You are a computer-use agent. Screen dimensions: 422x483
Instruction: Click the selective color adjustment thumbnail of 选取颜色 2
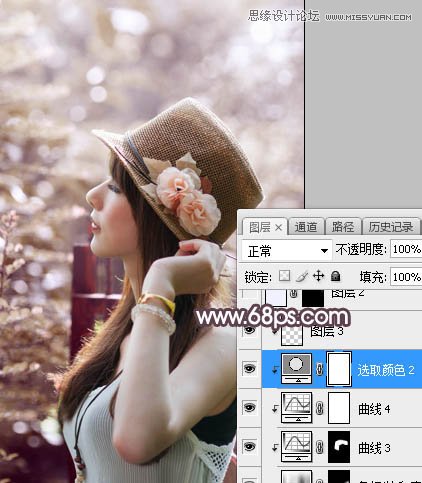click(297, 368)
